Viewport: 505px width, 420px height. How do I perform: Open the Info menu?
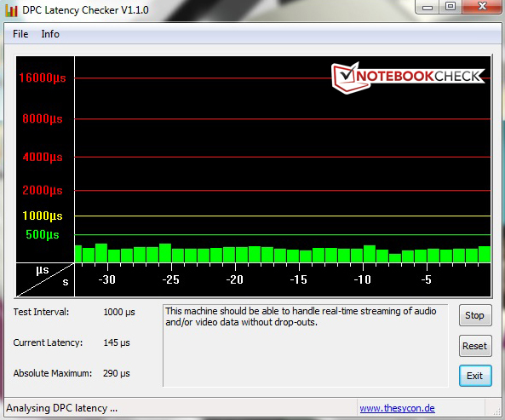click(x=50, y=34)
